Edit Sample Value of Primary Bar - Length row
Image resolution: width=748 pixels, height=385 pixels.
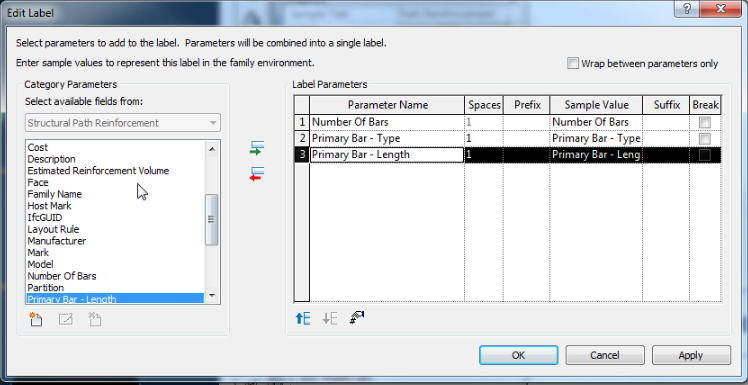pos(596,155)
